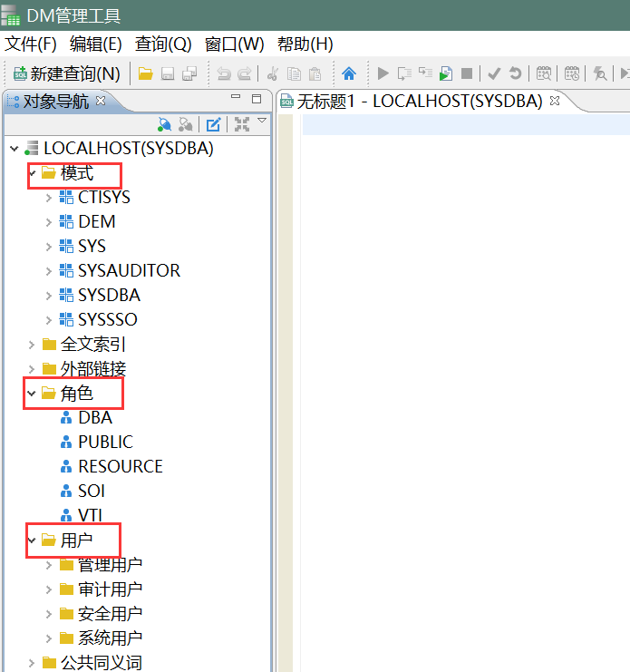630x672 pixels.
Task: Run the query with the Execute play icon
Action: point(383,73)
